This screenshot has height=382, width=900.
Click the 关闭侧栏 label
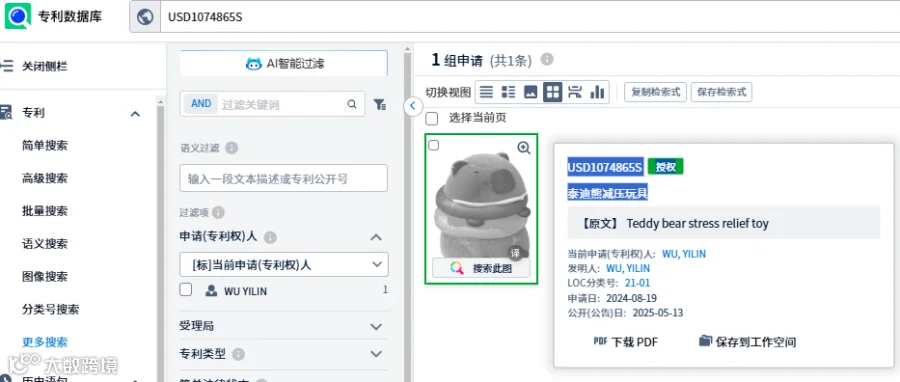click(x=45, y=67)
